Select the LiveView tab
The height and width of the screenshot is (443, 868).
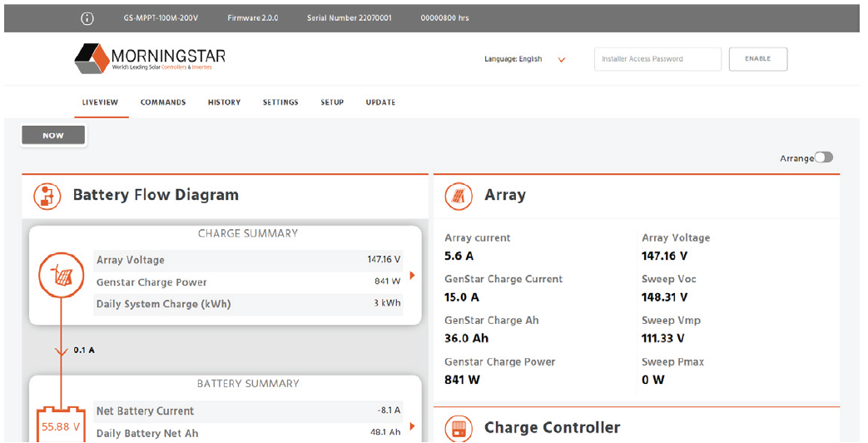click(100, 102)
